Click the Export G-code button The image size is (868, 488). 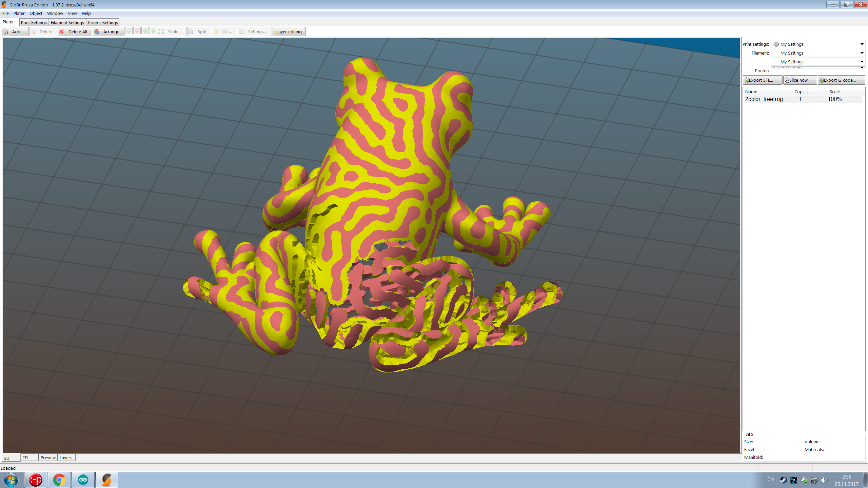coord(841,80)
